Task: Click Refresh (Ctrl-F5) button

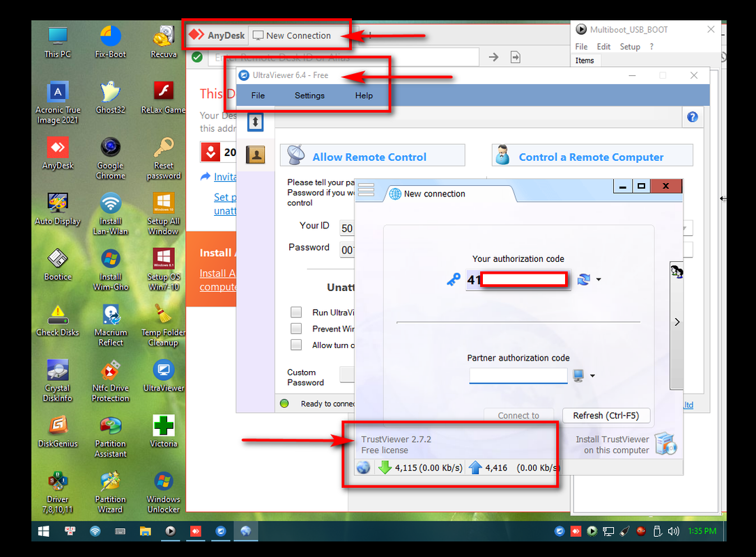Action: [x=606, y=416]
